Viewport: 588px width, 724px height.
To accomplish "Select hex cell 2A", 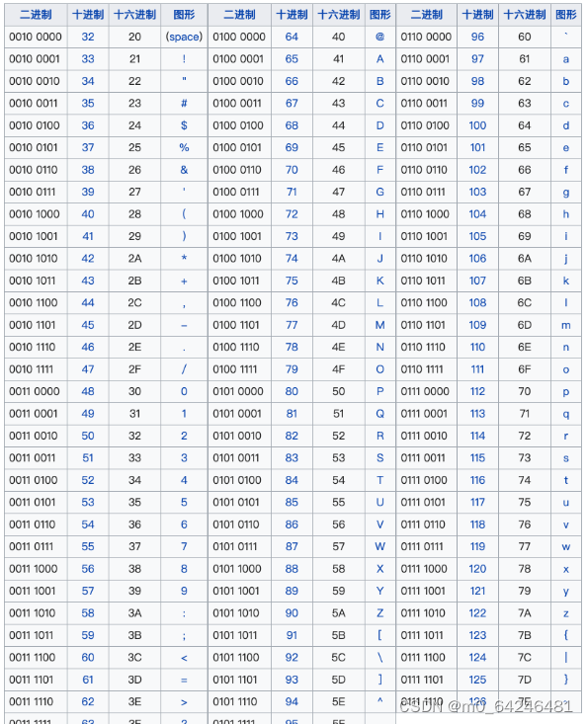I will pyautogui.click(x=134, y=258).
